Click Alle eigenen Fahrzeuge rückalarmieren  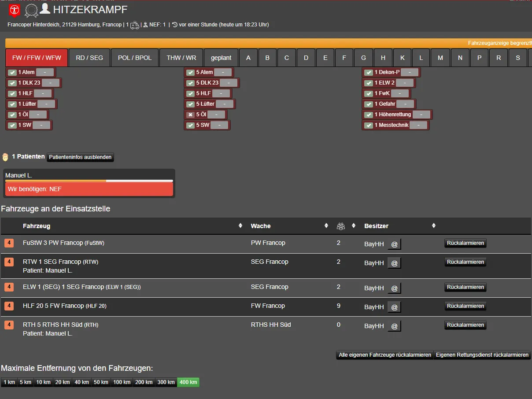click(384, 355)
